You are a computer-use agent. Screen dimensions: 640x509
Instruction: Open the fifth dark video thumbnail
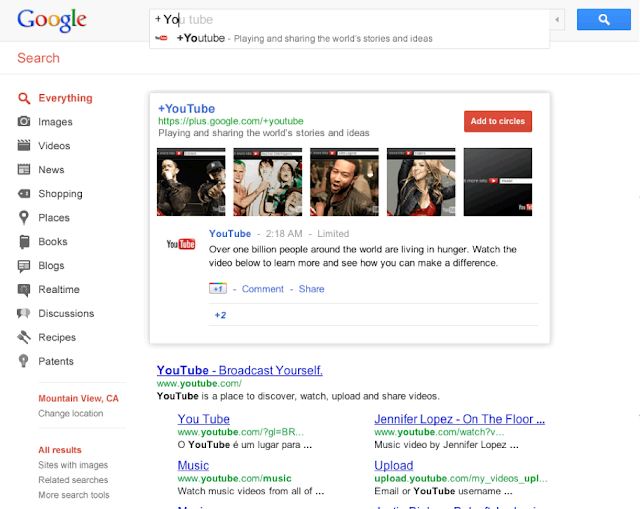coord(498,182)
